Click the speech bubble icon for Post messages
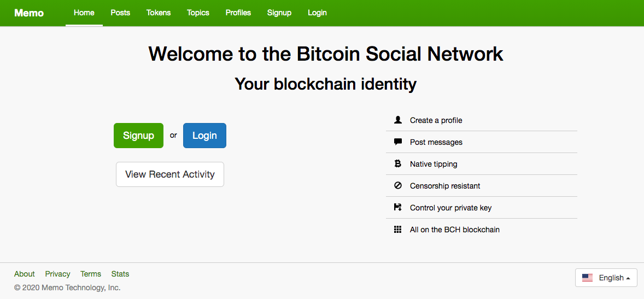644x299 pixels. pos(397,142)
